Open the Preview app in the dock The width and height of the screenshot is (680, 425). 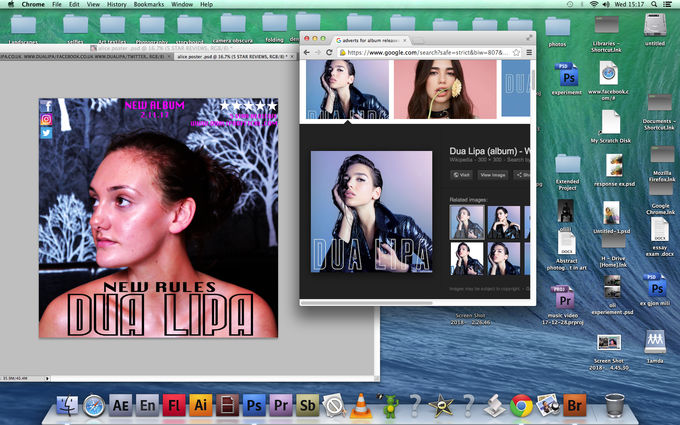548,405
